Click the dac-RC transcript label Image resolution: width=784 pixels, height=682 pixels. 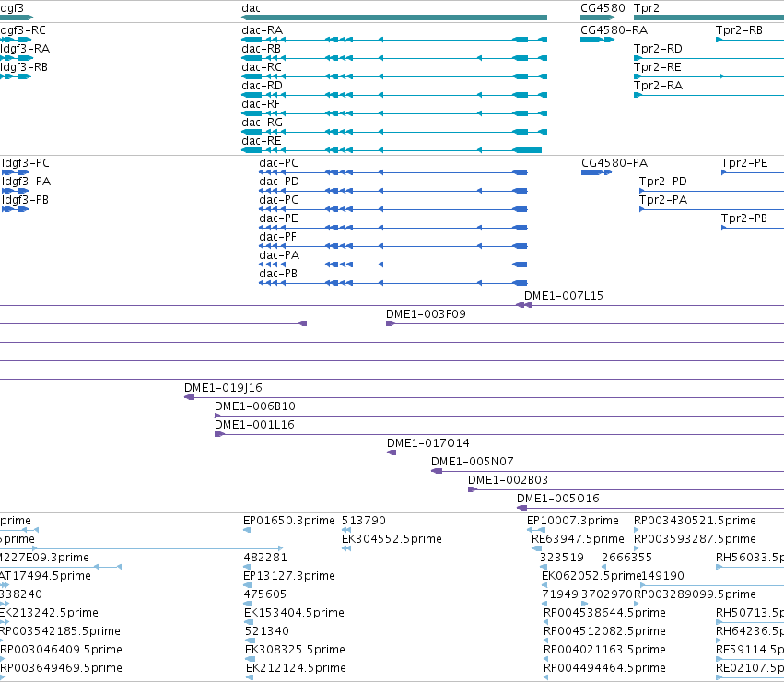[262, 67]
